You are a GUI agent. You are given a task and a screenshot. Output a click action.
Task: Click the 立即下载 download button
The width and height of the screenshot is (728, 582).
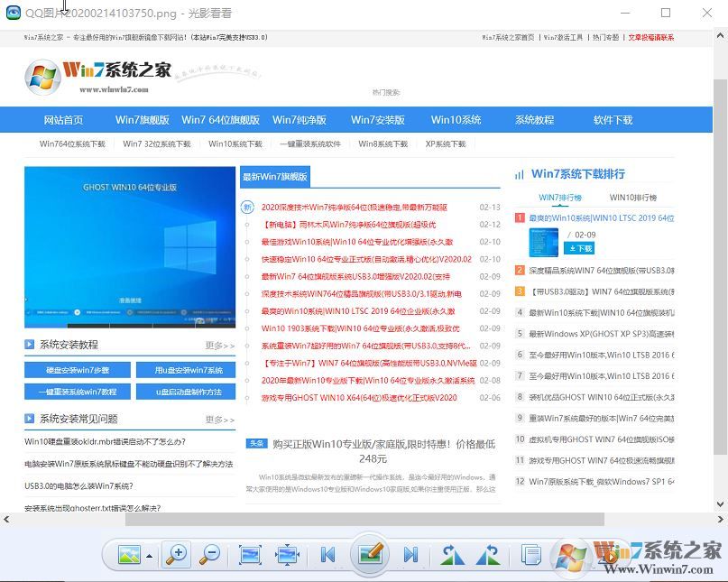coord(580,248)
